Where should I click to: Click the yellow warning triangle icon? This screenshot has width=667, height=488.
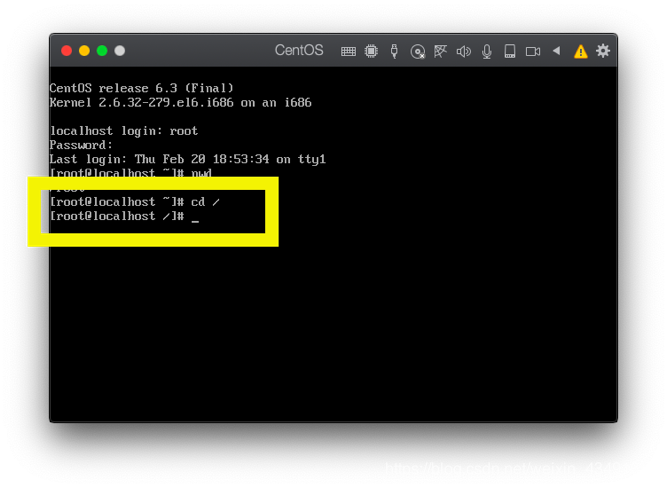pyautogui.click(x=580, y=51)
